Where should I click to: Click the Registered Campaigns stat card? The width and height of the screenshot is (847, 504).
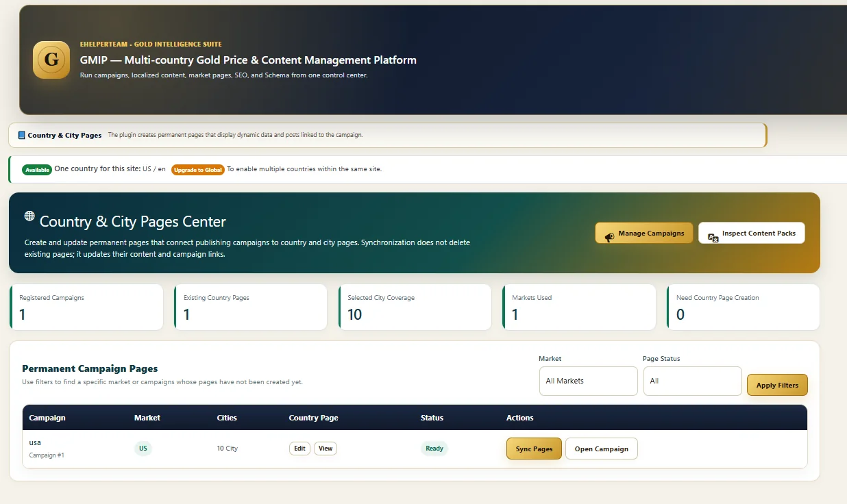(86, 307)
